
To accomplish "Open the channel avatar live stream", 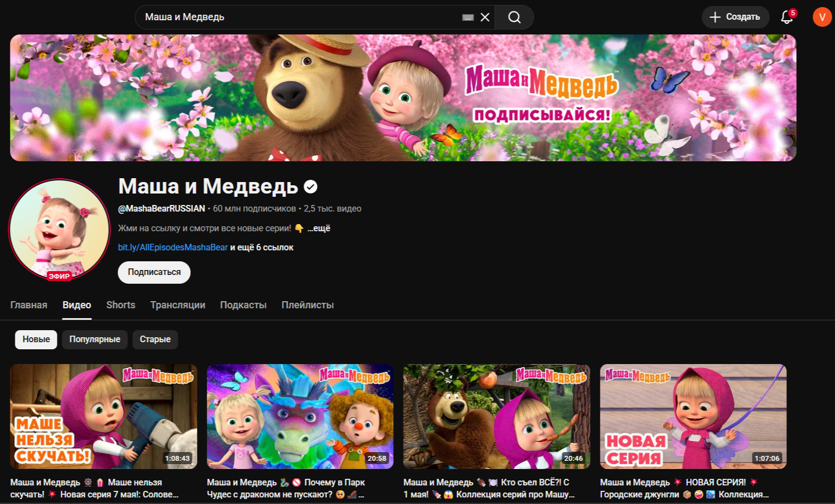I will pyautogui.click(x=59, y=229).
